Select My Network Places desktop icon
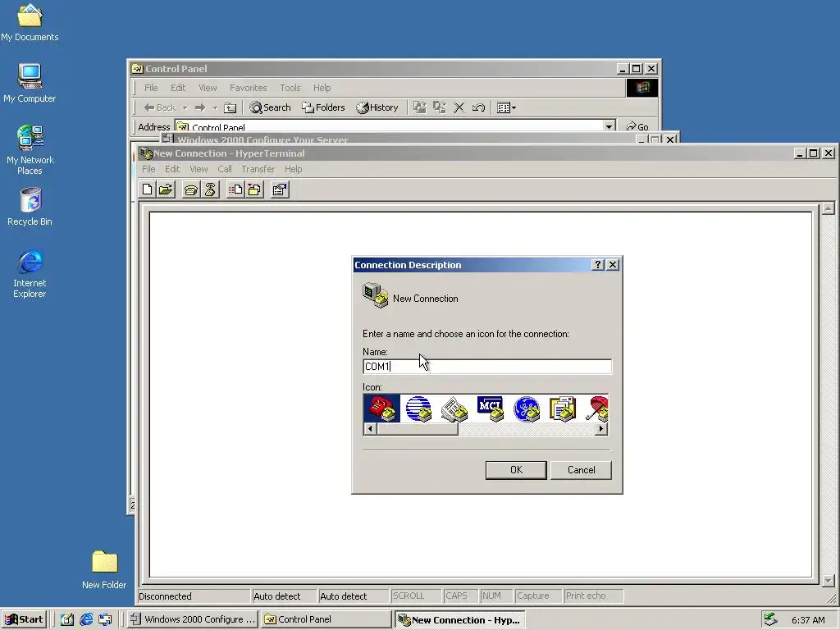The image size is (840, 630). pyautogui.click(x=30, y=150)
